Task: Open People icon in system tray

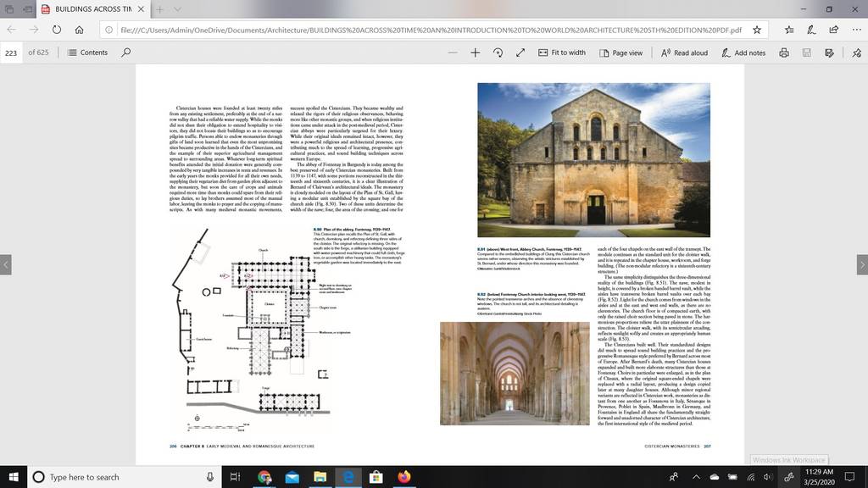Action: [674, 477]
